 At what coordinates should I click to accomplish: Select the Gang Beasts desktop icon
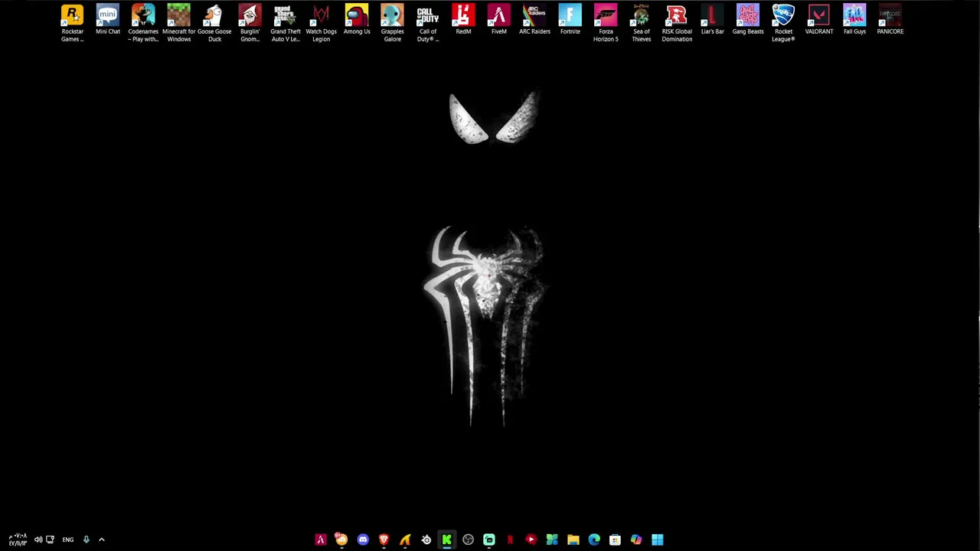coord(748,20)
